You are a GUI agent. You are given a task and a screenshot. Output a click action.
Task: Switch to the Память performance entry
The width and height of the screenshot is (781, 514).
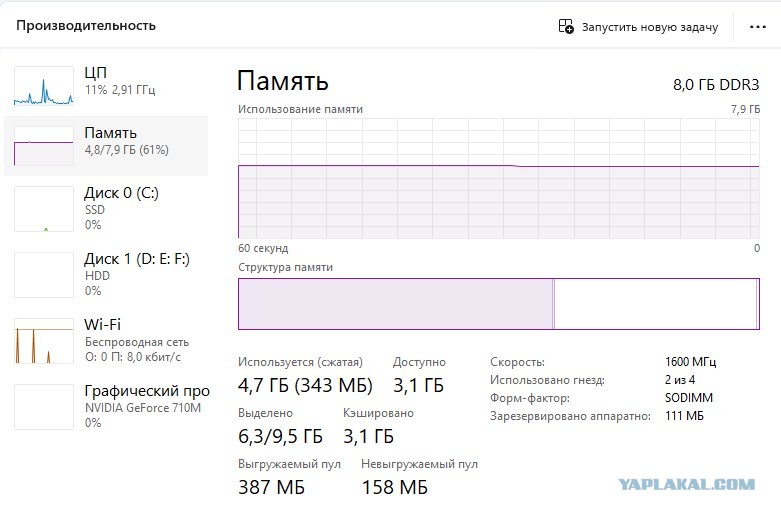[106, 145]
